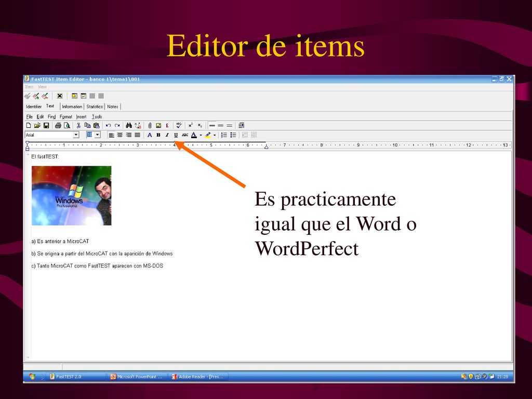The width and height of the screenshot is (532, 399).
Task: Toggle superscript x² formatting
Action: coord(191,126)
